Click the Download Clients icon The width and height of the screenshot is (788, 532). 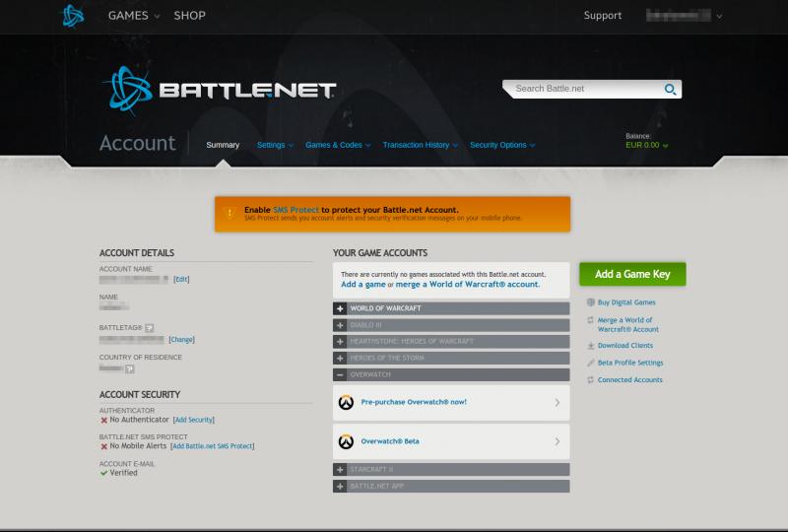point(590,346)
